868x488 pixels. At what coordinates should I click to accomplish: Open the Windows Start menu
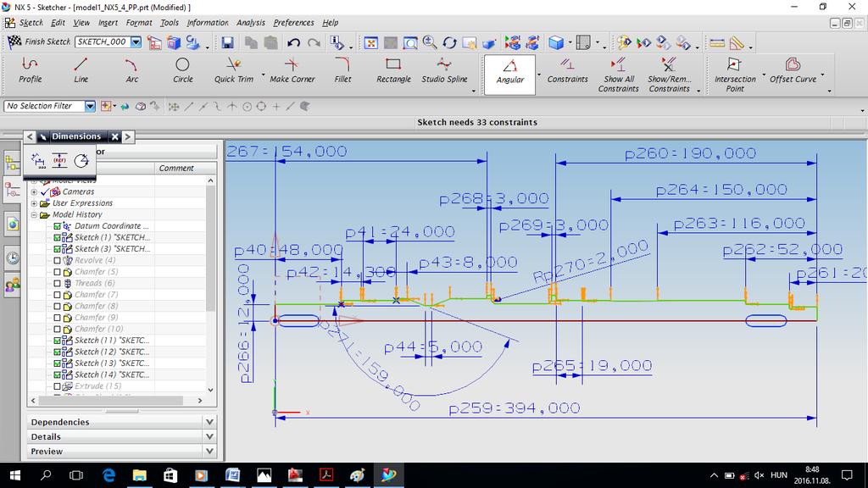15,475
